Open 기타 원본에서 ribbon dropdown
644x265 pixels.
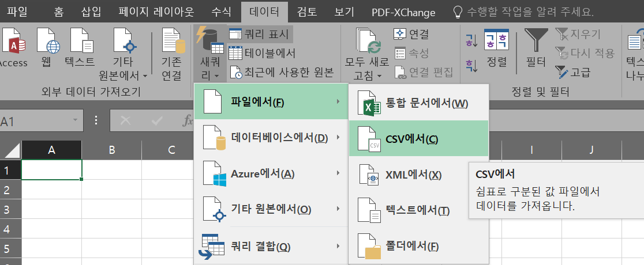point(123,54)
